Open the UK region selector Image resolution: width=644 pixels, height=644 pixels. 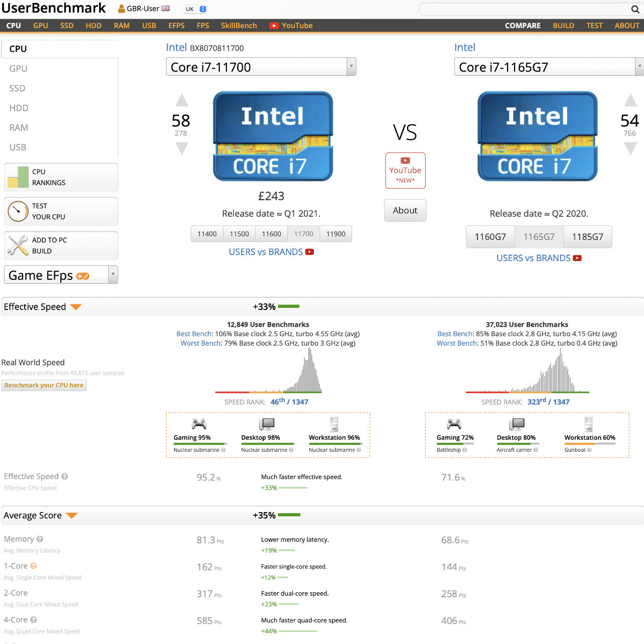[x=195, y=9]
